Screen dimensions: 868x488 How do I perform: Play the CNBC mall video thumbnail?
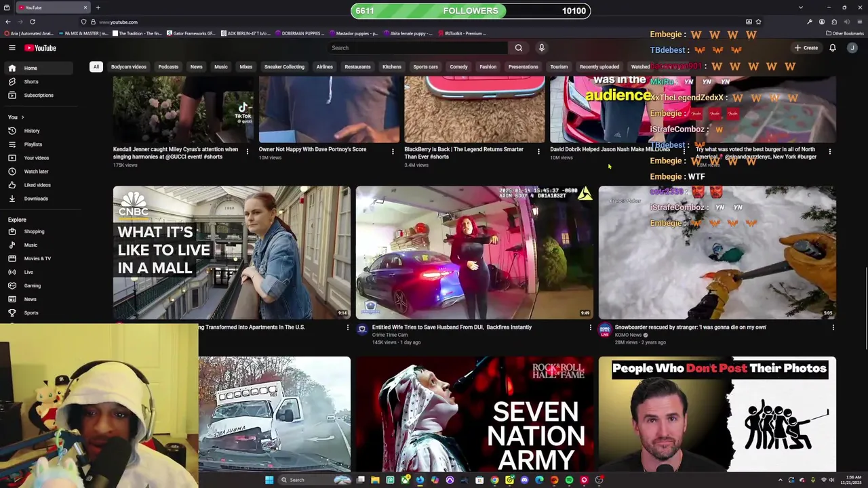click(231, 252)
